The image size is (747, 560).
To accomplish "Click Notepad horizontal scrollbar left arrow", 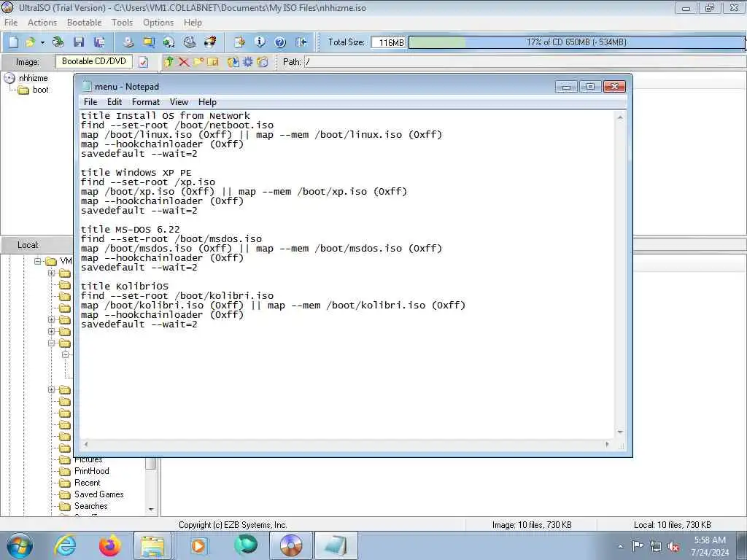I will click(x=86, y=444).
